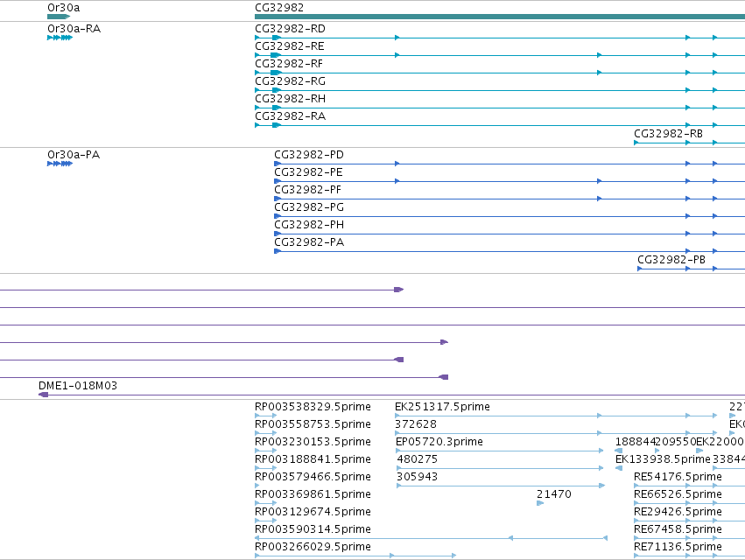Viewport: 745px width, 560px height.
Task: Select EST RP003590314.5prime
Action: (x=313, y=530)
